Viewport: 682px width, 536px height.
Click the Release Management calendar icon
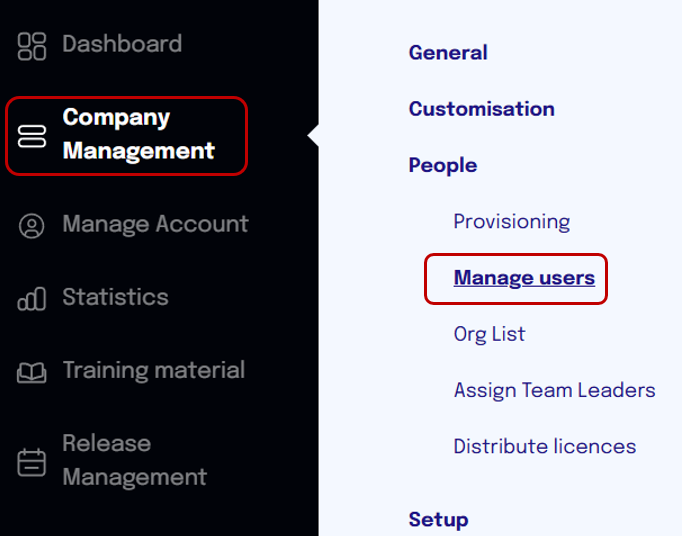32,462
